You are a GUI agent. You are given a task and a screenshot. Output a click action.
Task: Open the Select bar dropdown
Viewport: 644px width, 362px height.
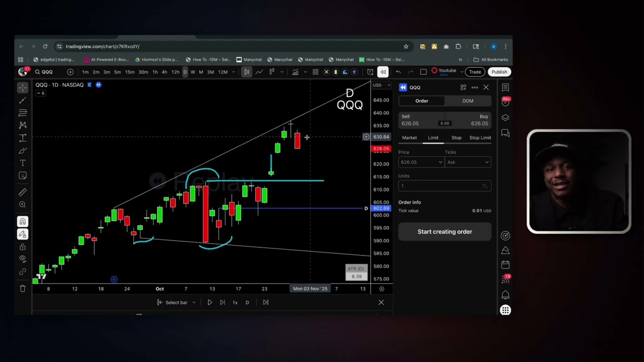(177, 302)
